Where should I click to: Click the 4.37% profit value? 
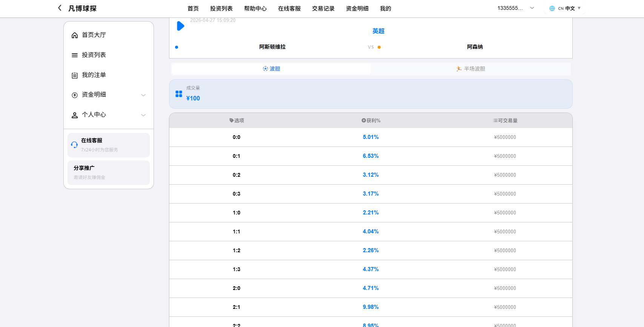(x=371, y=269)
